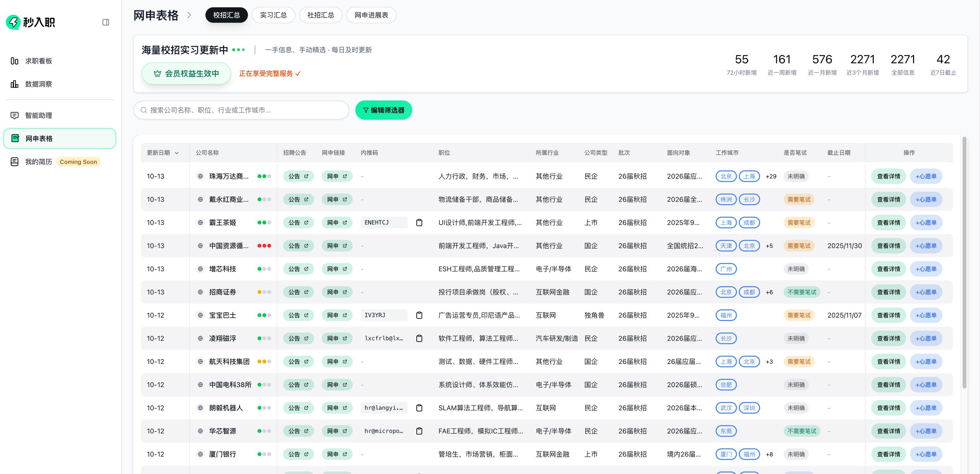This screenshot has height=474, width=980.
Task: Add 招商证券 to the wishlist (+心愿单)
Action: 926,292
